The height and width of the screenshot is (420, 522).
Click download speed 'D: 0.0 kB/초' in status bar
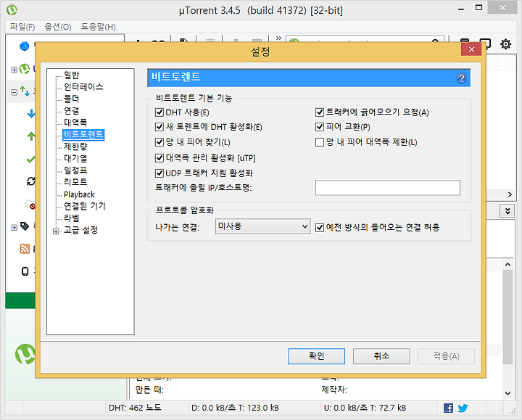point(213,408)
